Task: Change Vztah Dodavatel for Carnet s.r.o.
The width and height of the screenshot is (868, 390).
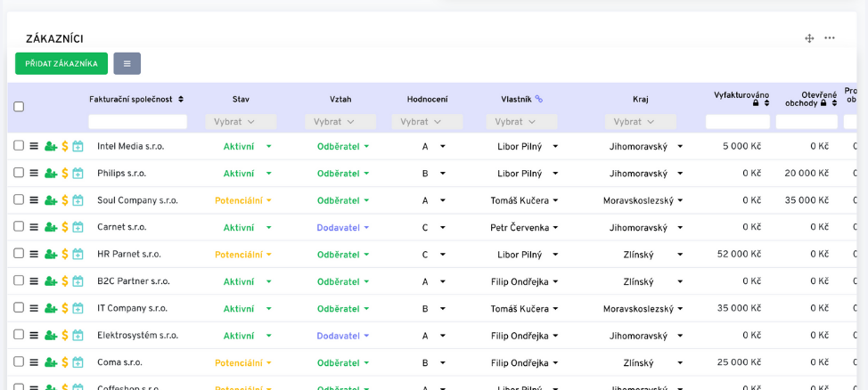Action: 343,227
